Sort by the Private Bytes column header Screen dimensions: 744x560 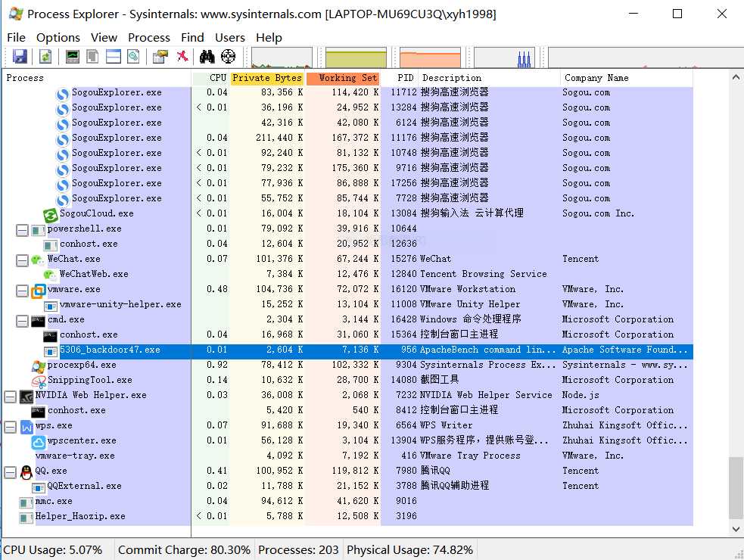click(267, 78)
